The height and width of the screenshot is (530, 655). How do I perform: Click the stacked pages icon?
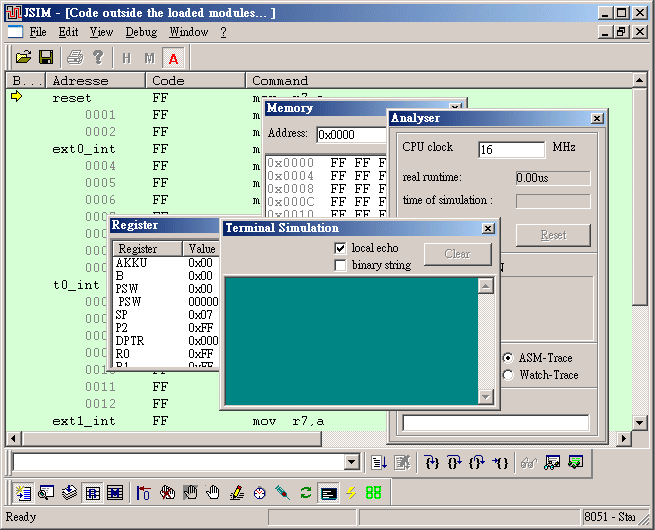[69, 493]
